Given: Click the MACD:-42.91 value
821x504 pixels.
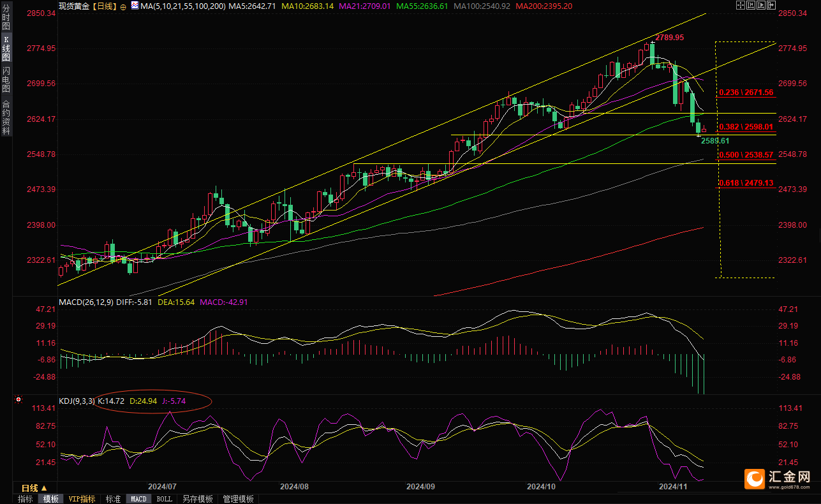Looking at the screenshot, I should click(x=224, y=302).
